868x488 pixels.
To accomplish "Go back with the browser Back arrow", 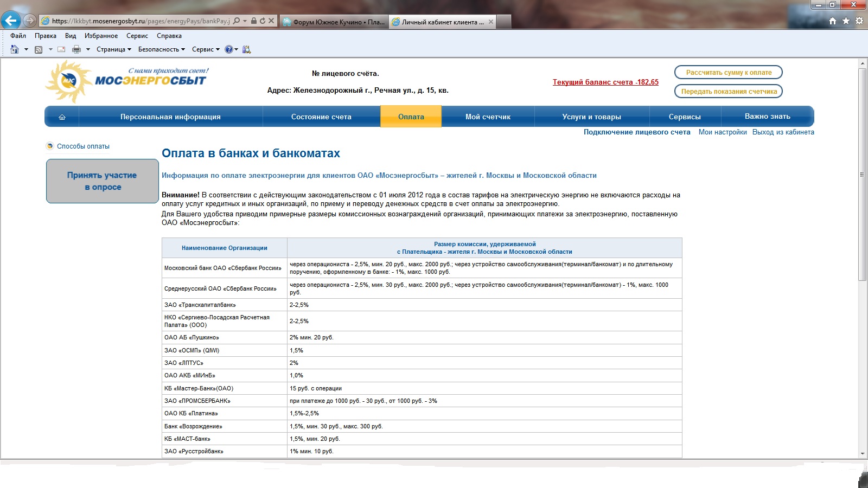I will 11,21.
